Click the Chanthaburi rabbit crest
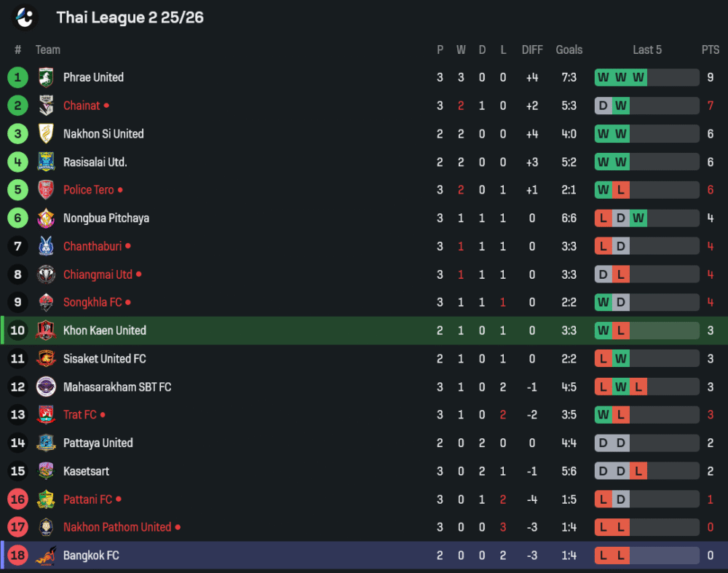 (46, 246)
